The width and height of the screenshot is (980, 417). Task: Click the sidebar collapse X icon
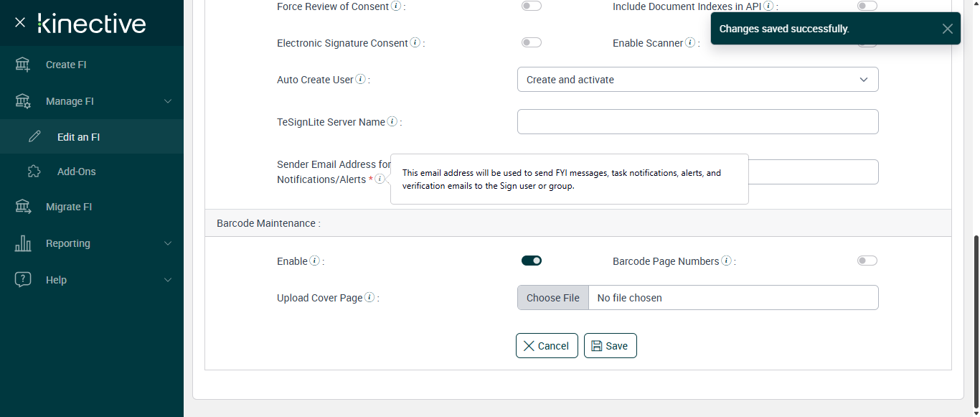20,22
